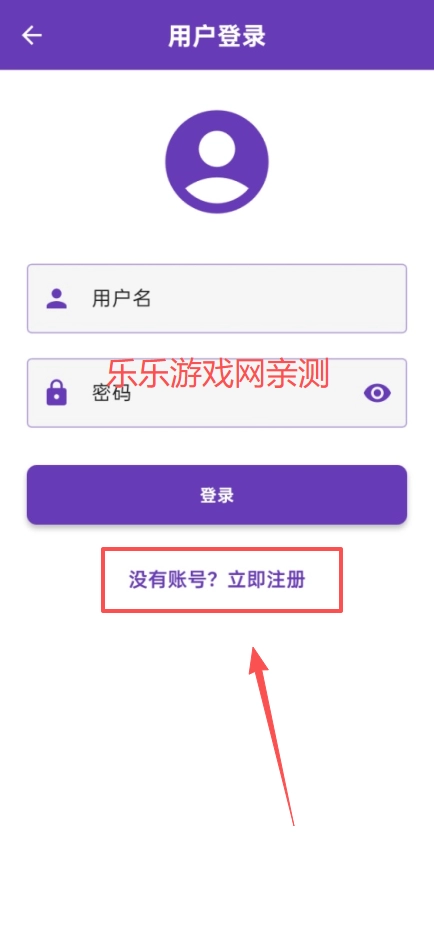This screenshot has height=930, width=434.
Task: Open the 没有账号？立即注册 link
Action: coord(217,579)
